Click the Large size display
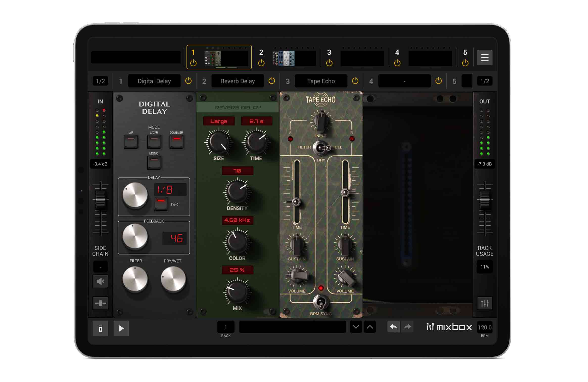This screenshot has width=588, height=382. click(x=219, y=121)
